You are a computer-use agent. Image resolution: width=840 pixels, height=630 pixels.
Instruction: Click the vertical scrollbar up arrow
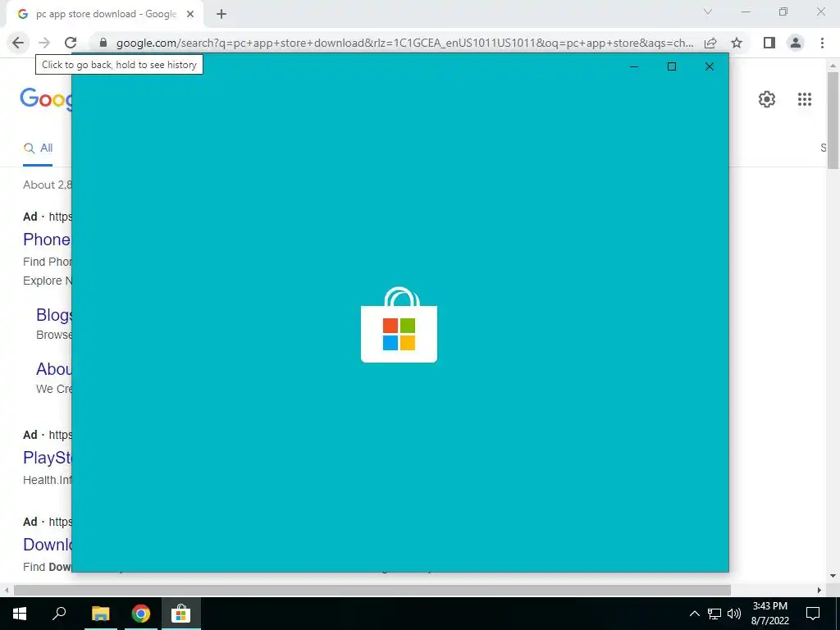833,66
